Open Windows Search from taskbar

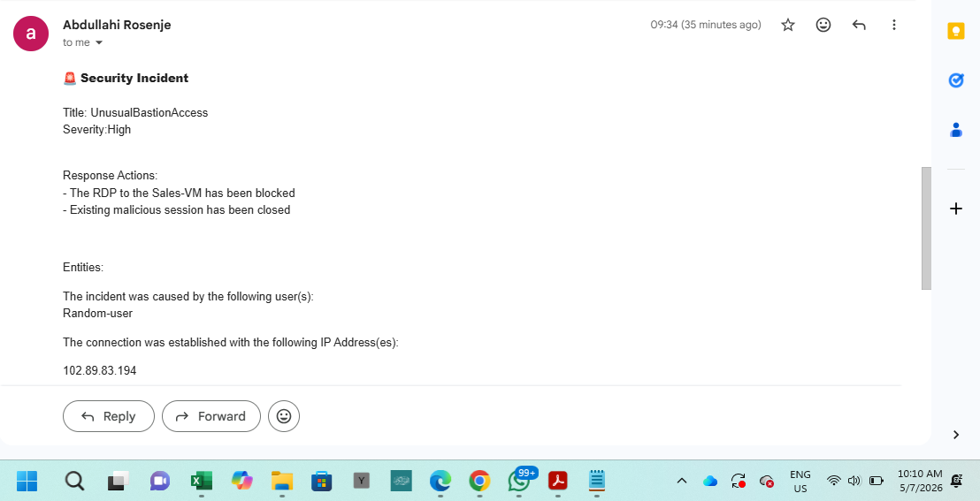pos(74,481)
